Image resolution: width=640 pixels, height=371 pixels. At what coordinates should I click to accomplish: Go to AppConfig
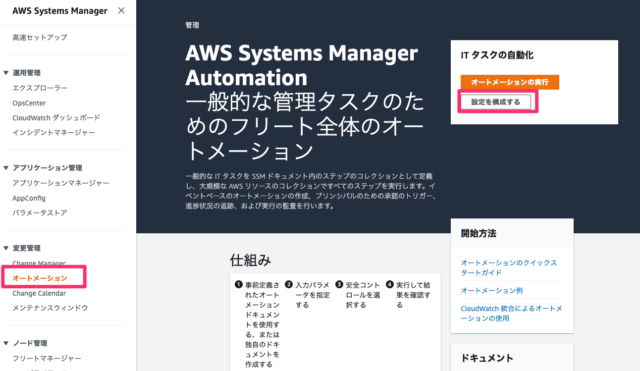tap(29, 198)
